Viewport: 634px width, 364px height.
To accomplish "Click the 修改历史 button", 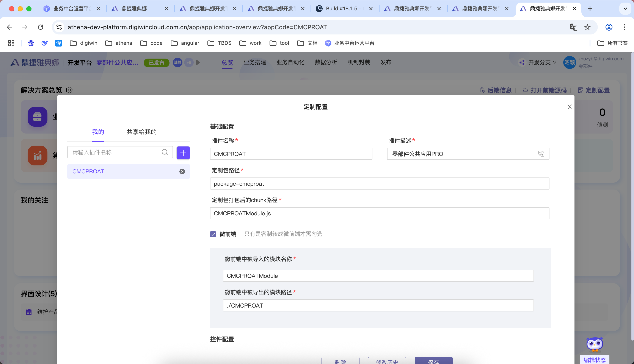I will point(387,361).
